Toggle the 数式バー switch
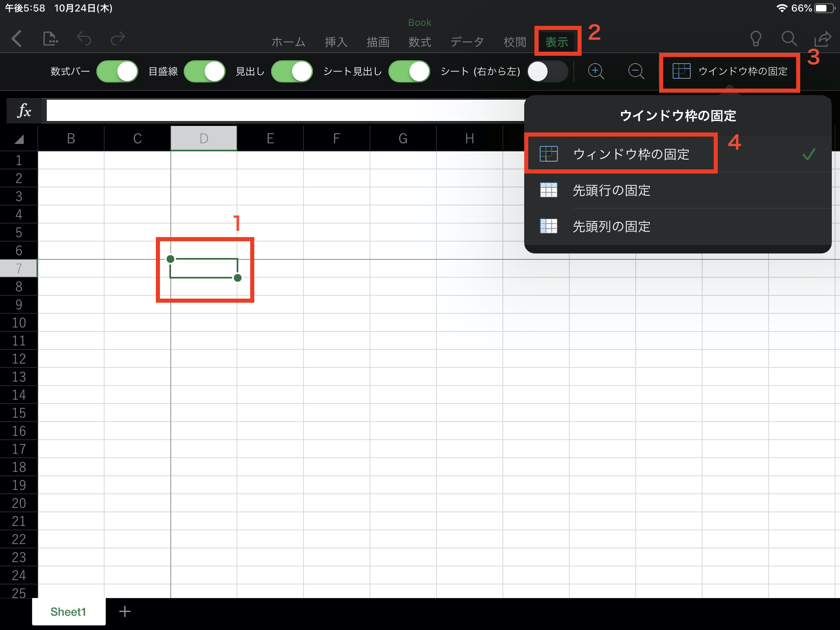This screenshot has width=840, height=630. pos(117,72)
